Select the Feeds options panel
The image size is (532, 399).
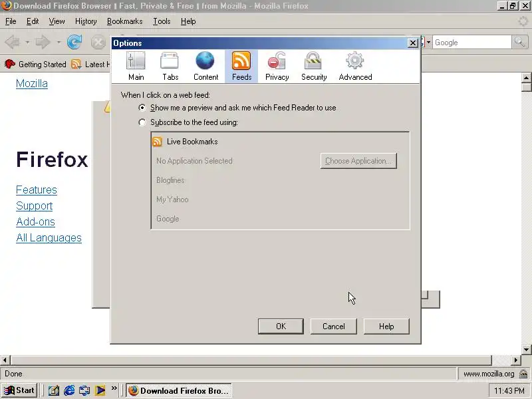(x=241, y=66)
